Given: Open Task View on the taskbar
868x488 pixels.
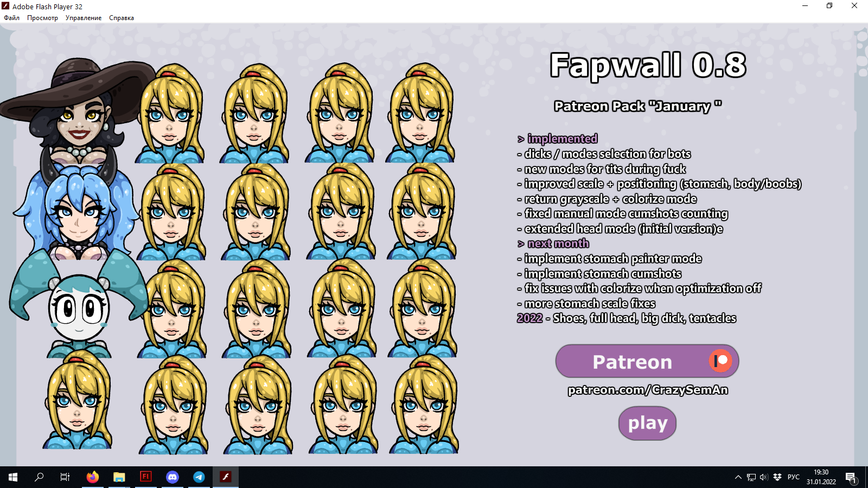Looking at the screenshot, I should click(x=65, y=477).
